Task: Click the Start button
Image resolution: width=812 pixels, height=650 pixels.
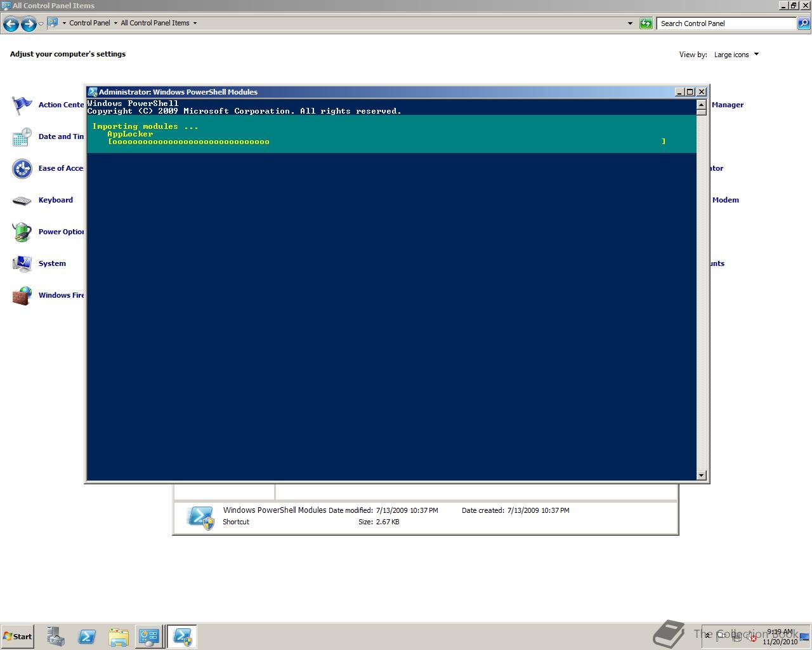Action: click(x=17, y=637)
